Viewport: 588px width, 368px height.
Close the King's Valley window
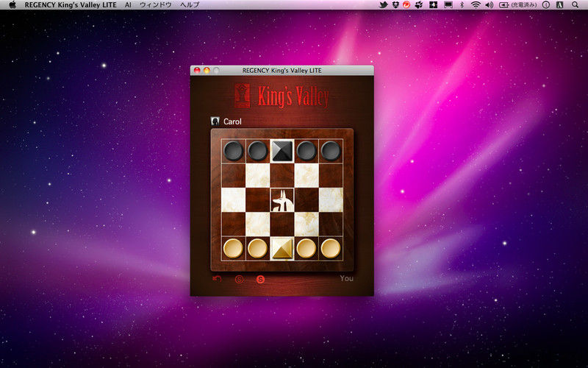(x=197, y=70)
